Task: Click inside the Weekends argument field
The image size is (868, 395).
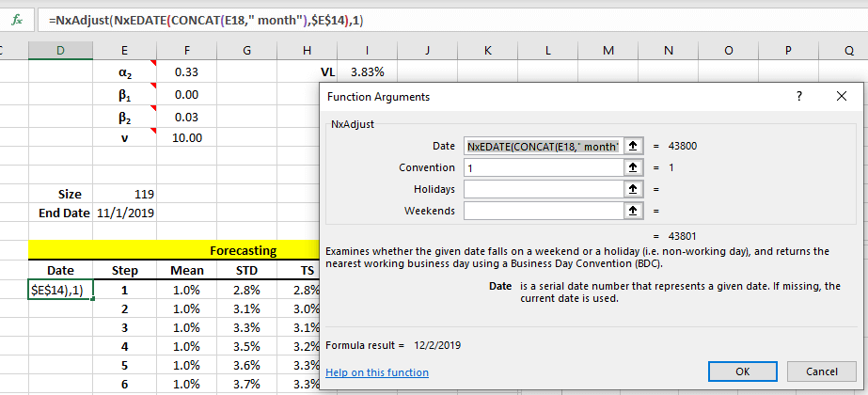Action: click(x=543, y=211)
